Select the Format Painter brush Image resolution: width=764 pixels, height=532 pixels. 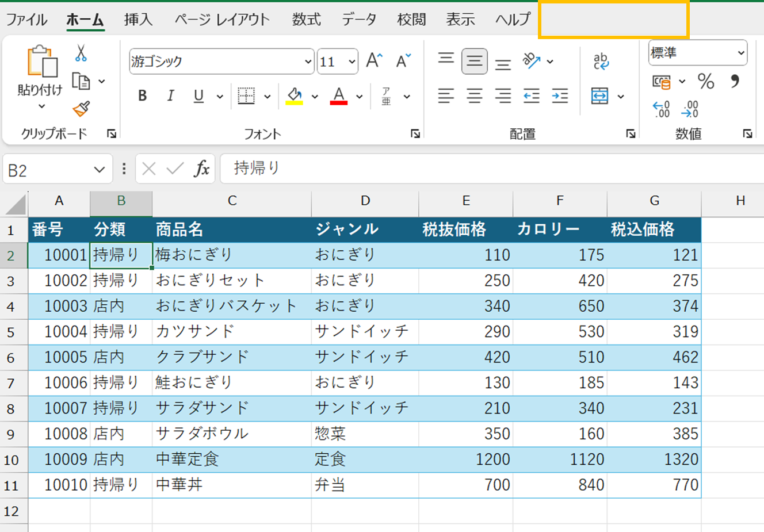tap(81, 109)
